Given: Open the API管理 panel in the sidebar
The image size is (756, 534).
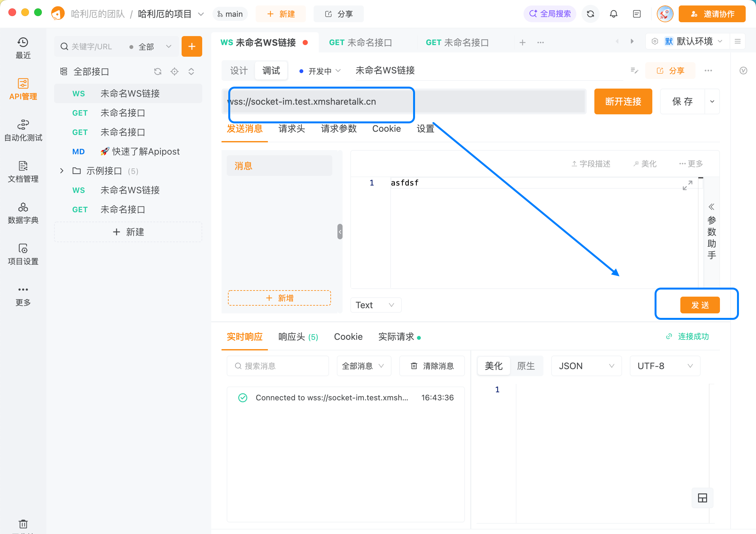Looking at the screenshot, I should tap(23, 89).
